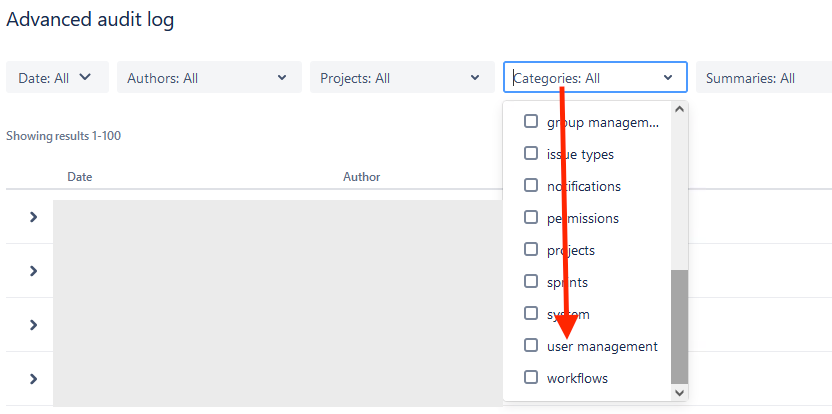
Task: Click the Date column header
Action: 80,177
